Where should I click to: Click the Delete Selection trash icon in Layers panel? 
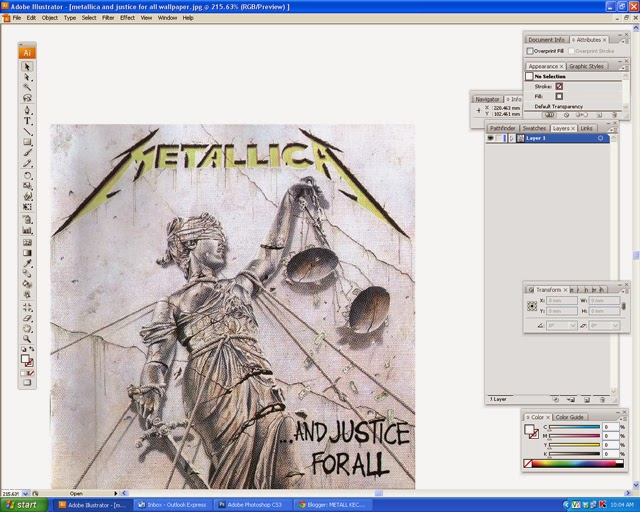[x=602, y=400]
